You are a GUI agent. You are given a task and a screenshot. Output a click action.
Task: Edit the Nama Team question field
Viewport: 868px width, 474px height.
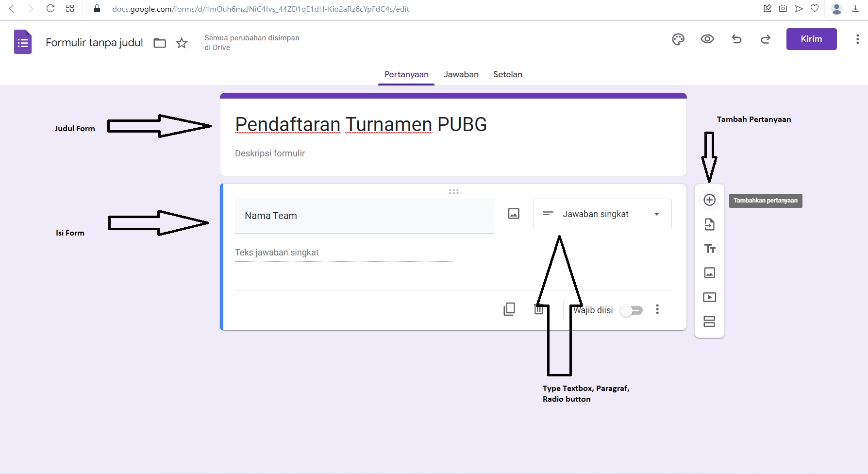(x=364, y=216)
